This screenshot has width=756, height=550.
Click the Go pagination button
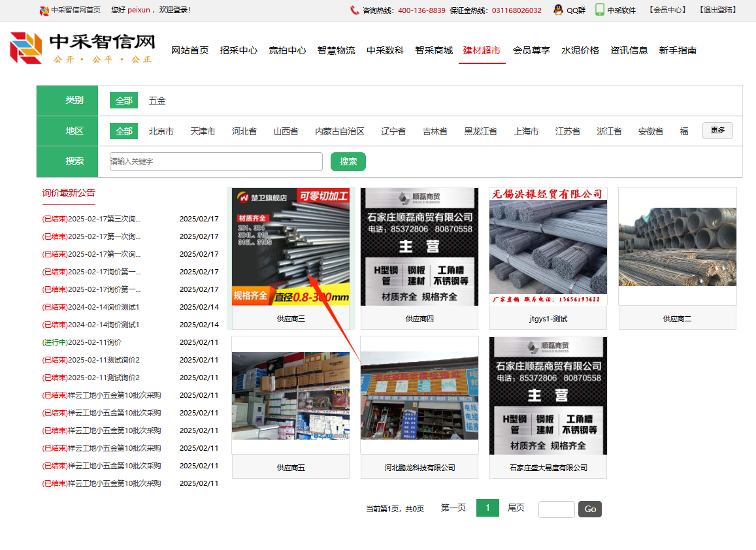tap(590, 509)
